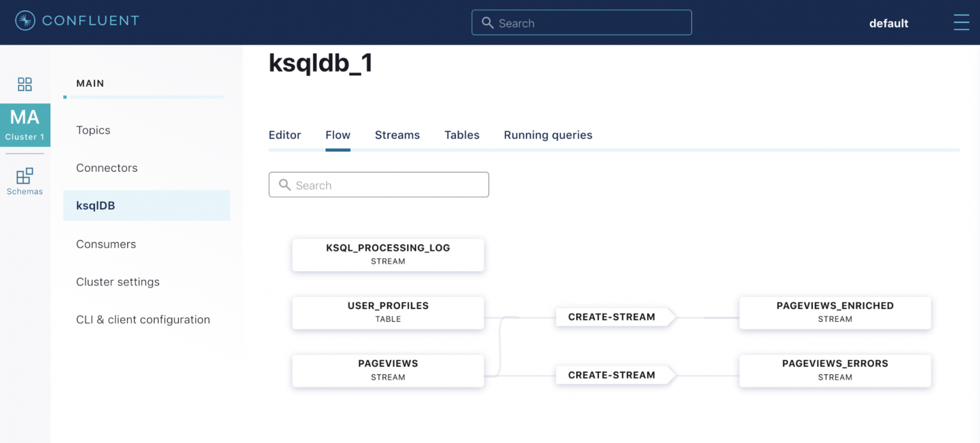Open the Streams tab
The image size is (980, 443).
pyautogui.click(x=397, y=135)
